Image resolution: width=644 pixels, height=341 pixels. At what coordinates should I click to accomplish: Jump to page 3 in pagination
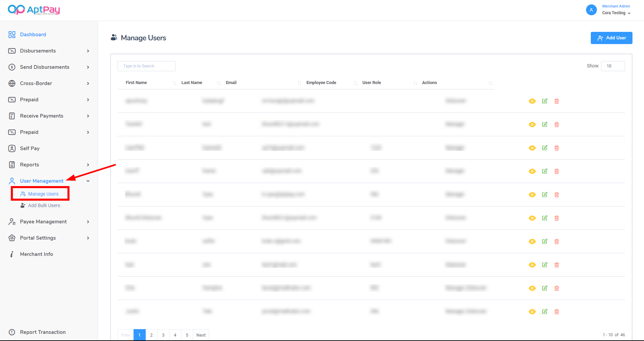163,335
